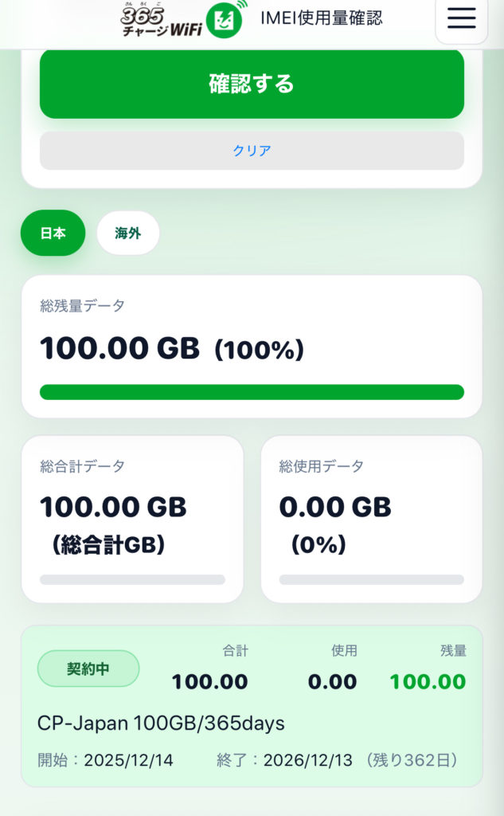Click the 総使用データ progress bar
504x816 pixels.
371,579
